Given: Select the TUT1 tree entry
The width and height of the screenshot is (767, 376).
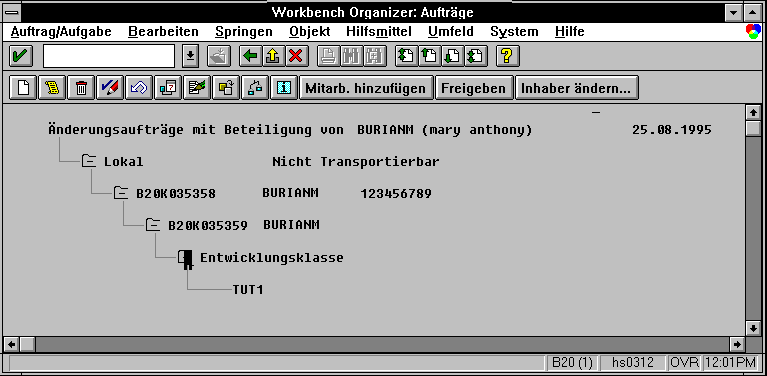Looking at the screenshot, I should point(248,289).
